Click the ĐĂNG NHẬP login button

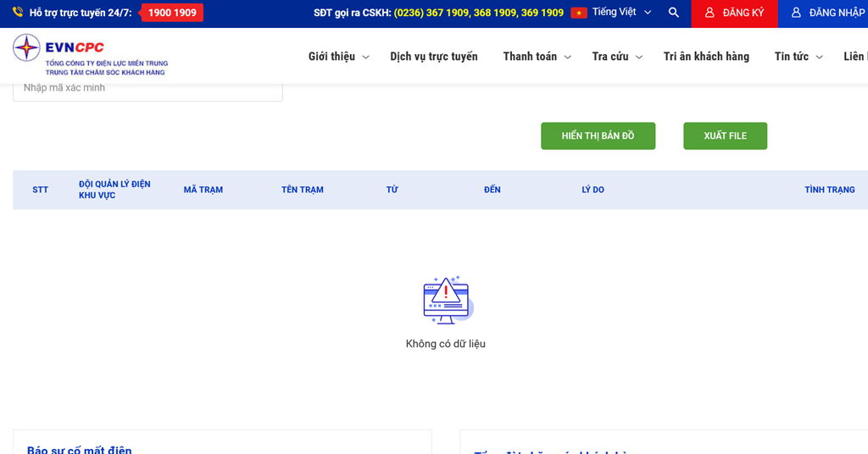point(827,14)
